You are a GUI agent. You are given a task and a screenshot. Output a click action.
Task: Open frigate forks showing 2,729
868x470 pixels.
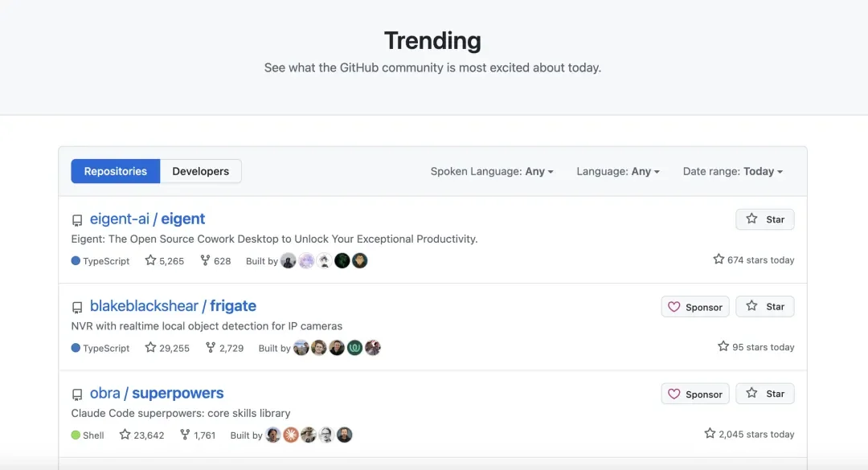coord(224,348)
